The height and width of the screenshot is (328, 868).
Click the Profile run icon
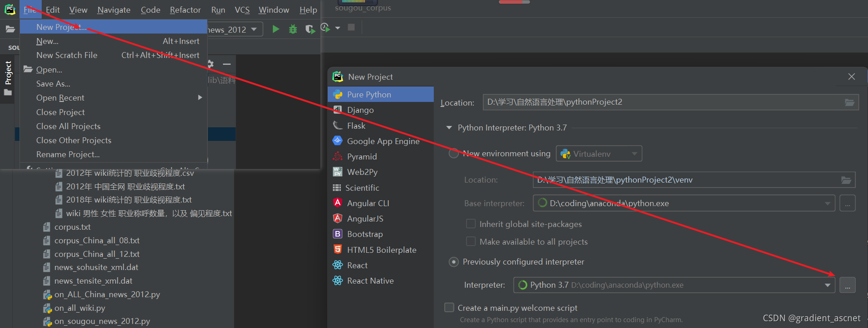coord(325,28)
